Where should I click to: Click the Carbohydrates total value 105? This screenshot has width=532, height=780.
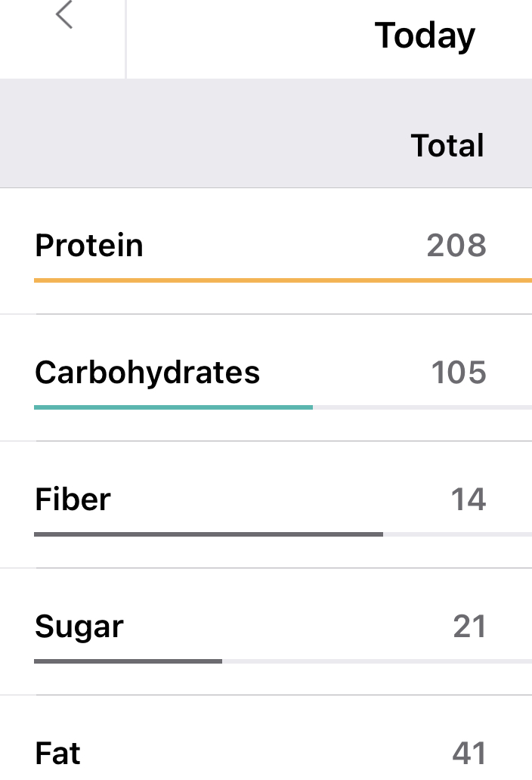[x=459, y=373]
